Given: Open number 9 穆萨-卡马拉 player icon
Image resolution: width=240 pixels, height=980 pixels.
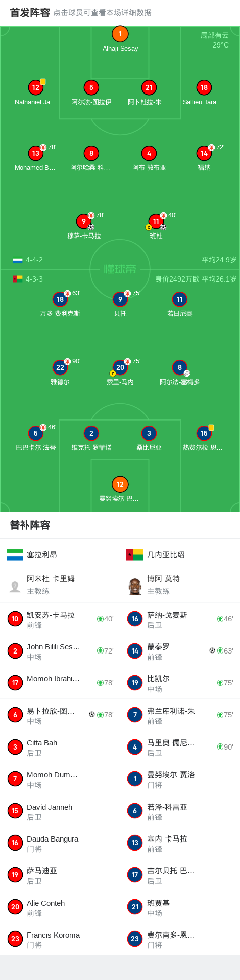Looking at the screenshot, I should [84, 221].
